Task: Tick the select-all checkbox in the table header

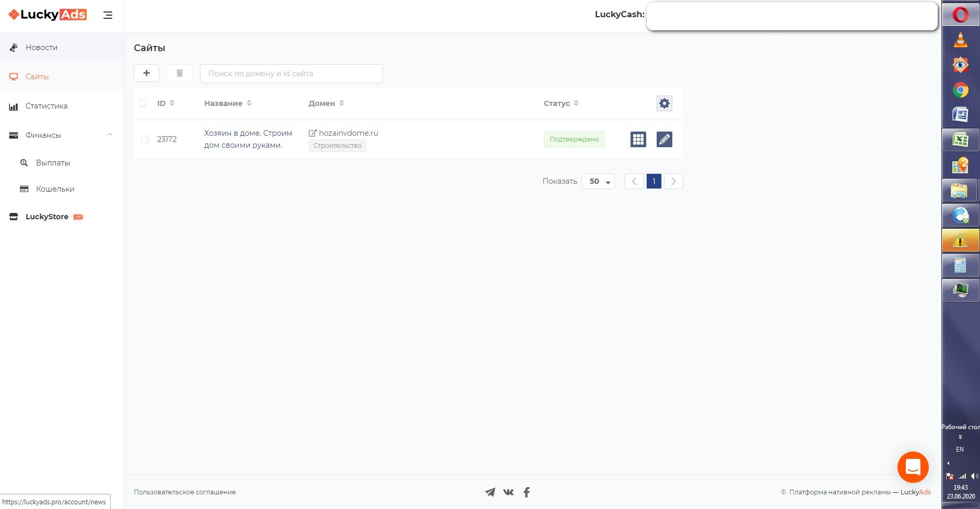Action: [143, 103]
